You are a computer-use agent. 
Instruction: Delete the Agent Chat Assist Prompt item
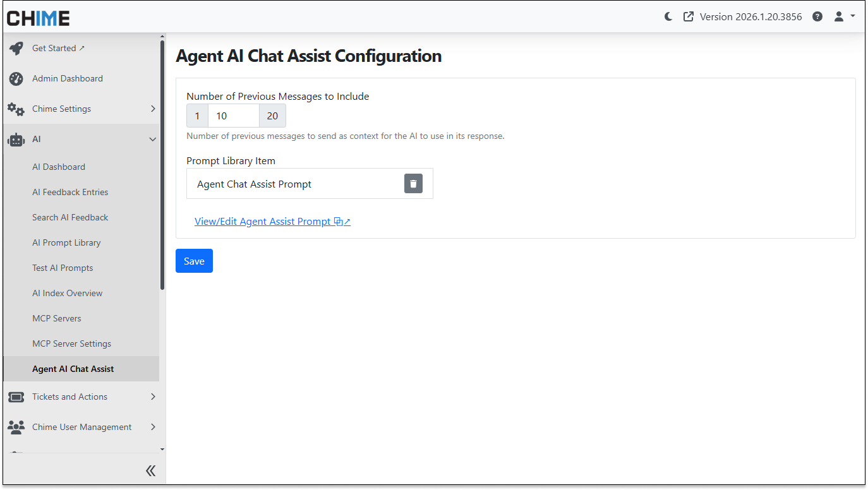coord(413,184)
